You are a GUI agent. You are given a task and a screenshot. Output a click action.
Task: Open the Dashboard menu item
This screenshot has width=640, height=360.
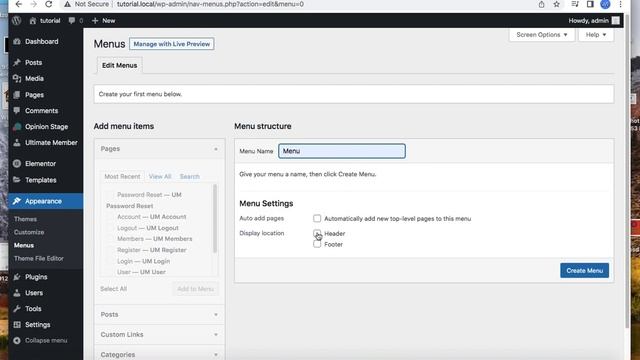click(x=42, y=42)
